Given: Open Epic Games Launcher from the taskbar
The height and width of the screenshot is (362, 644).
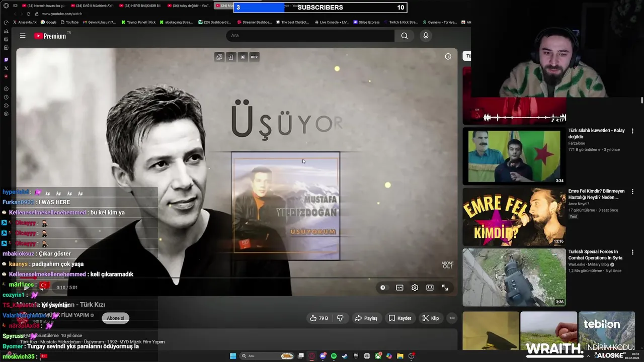Looking at the screenshot, I should coord(356,356).
